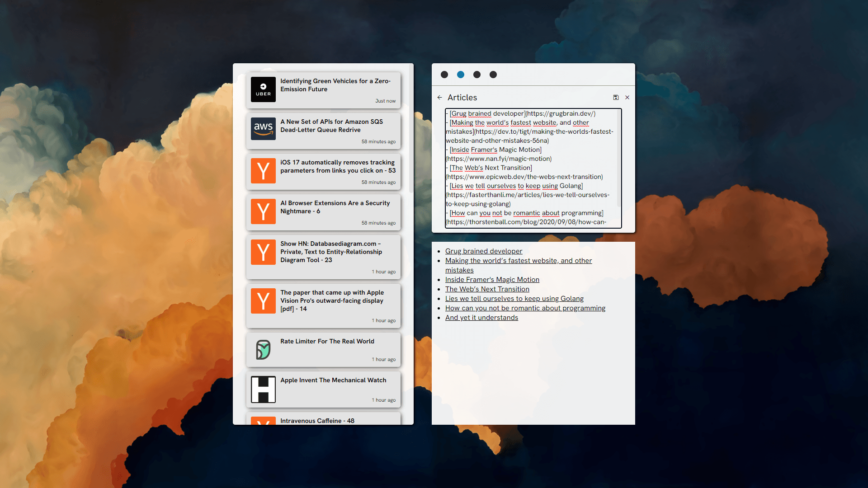The height and width of the screenshot is (488, 868).
Task: Click the AWS logo on the Amazon SQS story
Action: (x=263, y=128)
